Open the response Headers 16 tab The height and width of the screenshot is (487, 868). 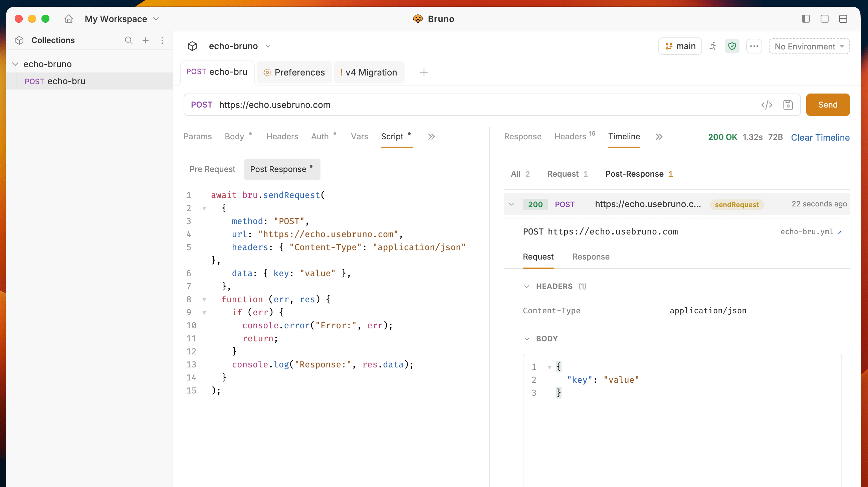[575, 136]
